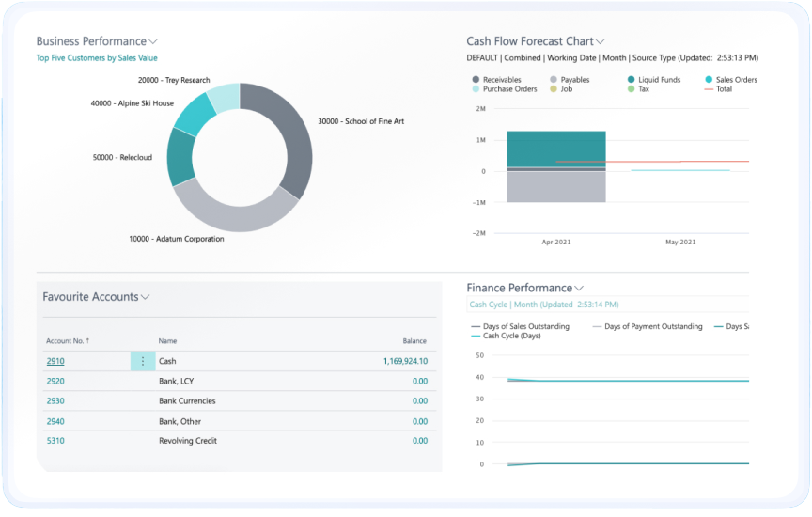
Task: Click the Apr 2021 Liquid Funds bar
Action: [x=555, y=149]
